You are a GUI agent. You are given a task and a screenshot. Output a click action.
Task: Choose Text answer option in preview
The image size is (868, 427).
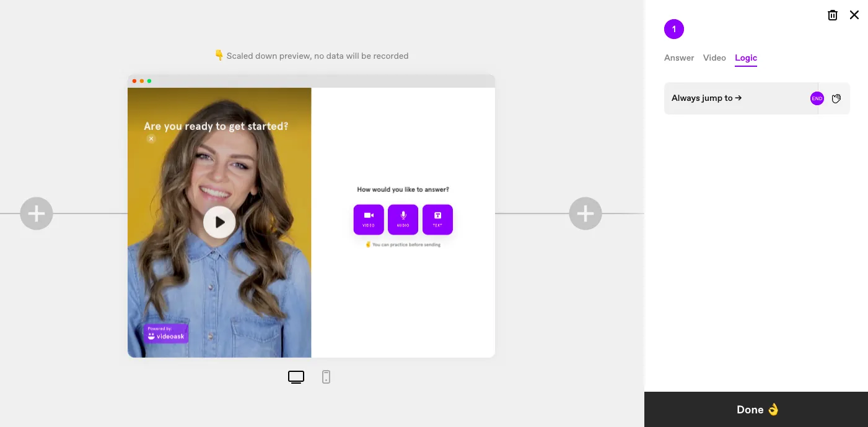tap(437, 220)
